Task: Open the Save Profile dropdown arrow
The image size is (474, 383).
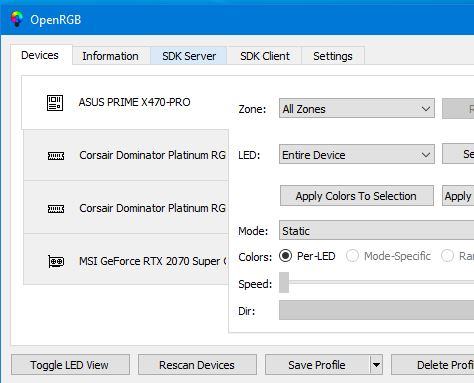Action: click(376, 365)
